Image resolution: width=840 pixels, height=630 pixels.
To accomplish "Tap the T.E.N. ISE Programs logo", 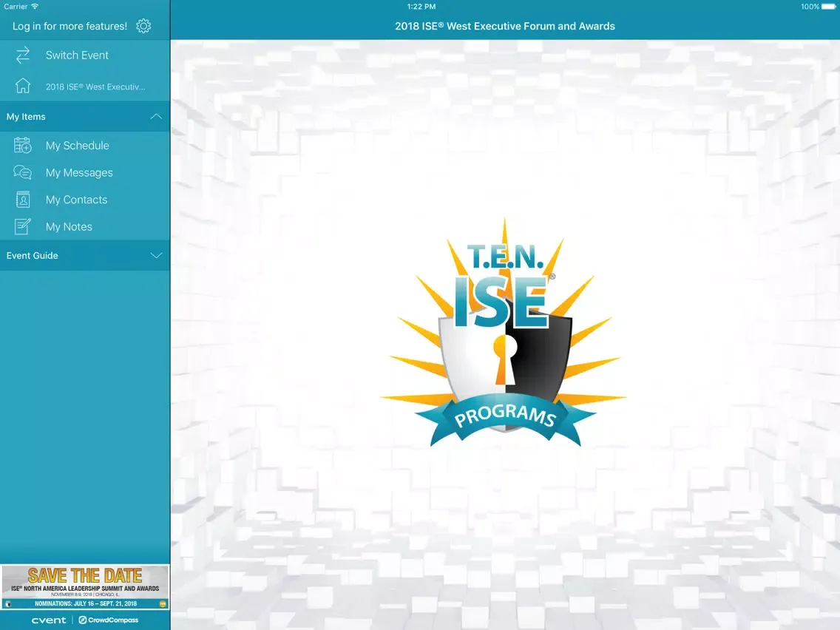I will coord(504,332).
